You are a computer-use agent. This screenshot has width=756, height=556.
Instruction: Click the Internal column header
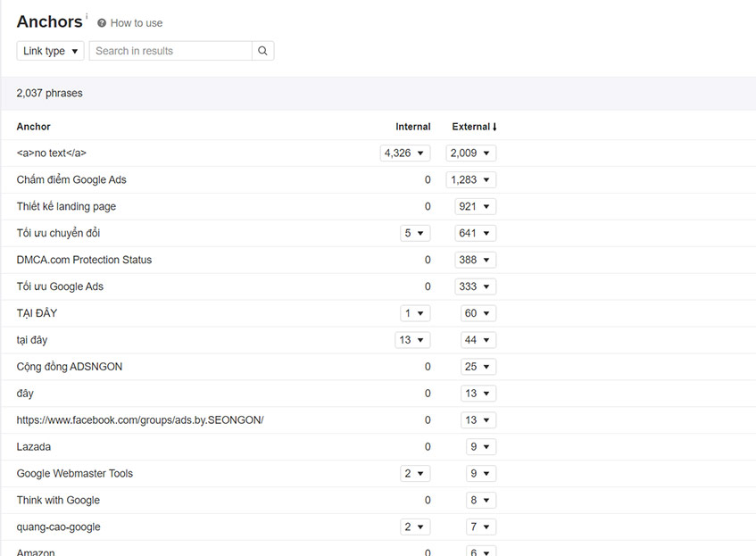412,127
